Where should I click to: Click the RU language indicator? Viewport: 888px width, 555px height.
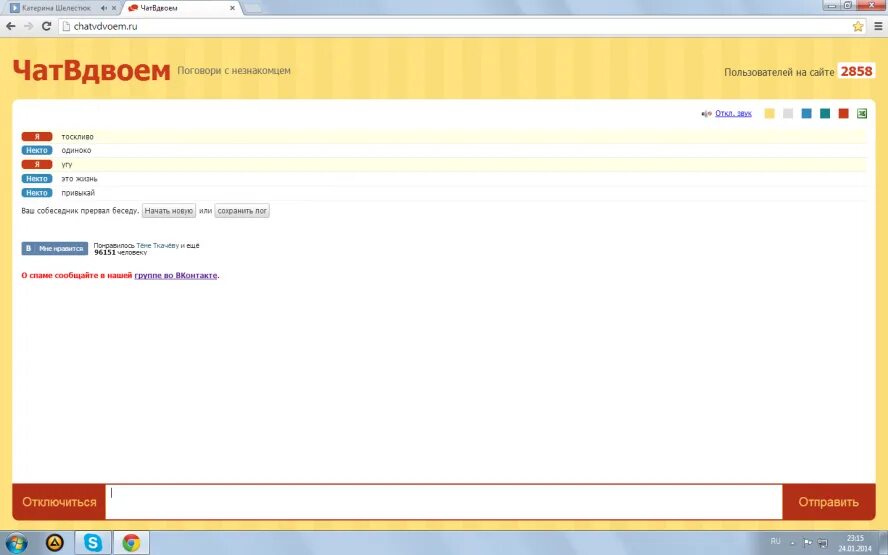tap(775, 541)
